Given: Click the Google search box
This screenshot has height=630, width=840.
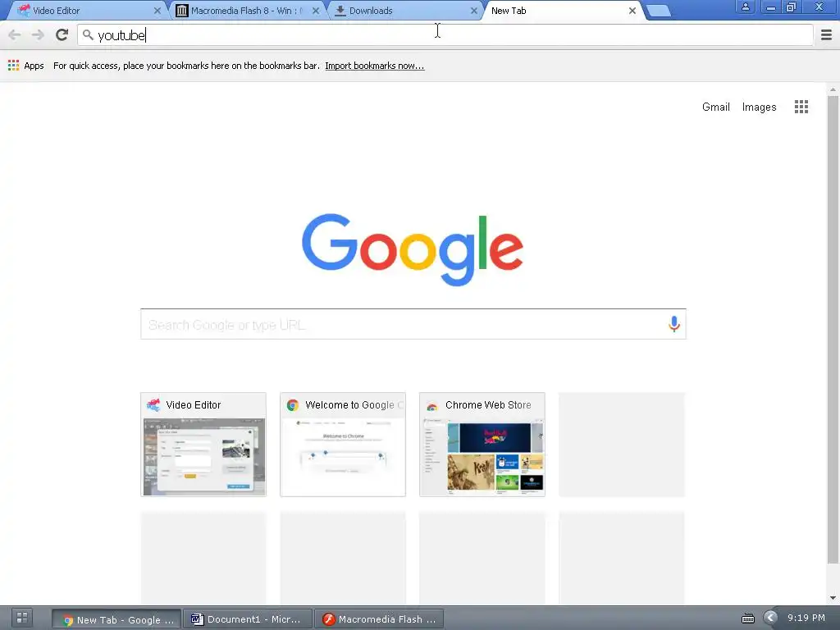Looking at the screenshot, I should (413, 324).
